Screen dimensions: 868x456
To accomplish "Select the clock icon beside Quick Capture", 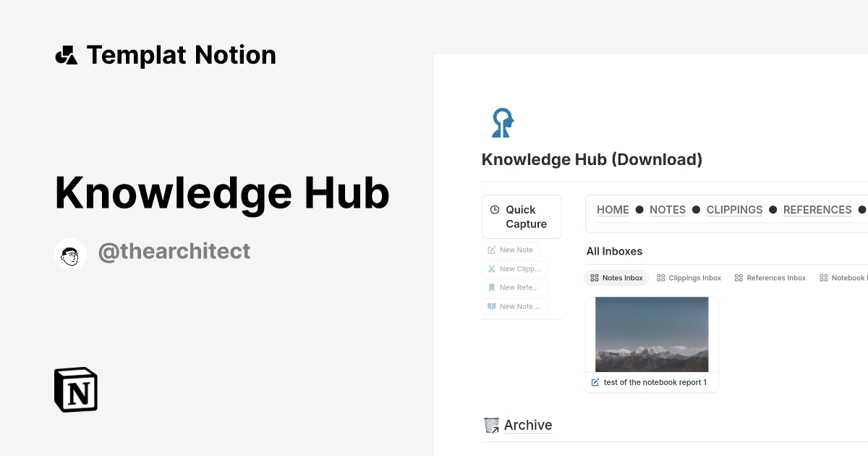I will click(x=494, y=209).
